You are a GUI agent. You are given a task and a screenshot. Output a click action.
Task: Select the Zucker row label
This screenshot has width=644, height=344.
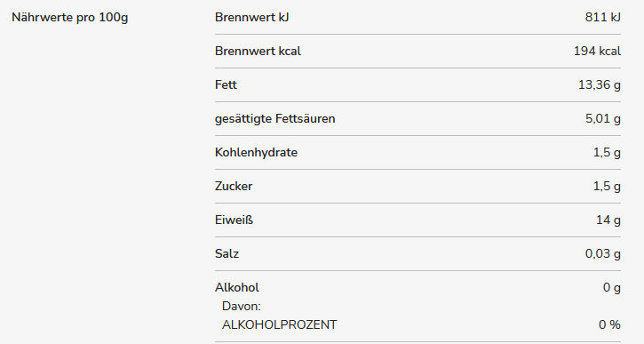coord(234,186)
